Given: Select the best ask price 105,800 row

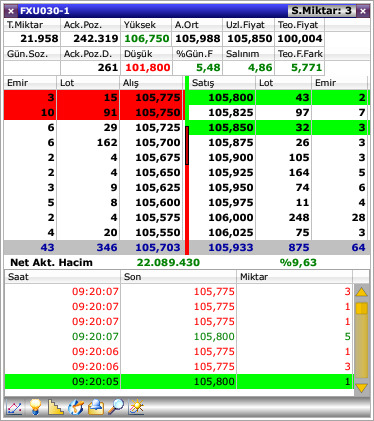Looking at the screenshot, I should pos(279,98).
